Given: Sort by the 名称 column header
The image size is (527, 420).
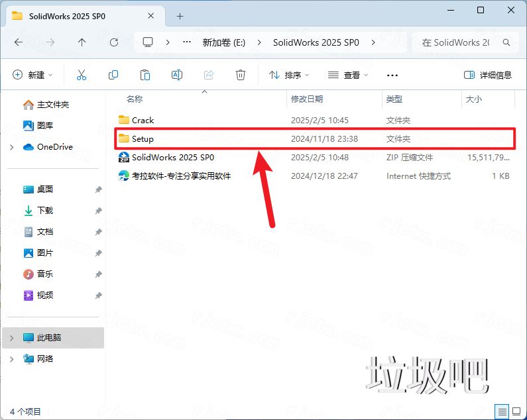Looking at the screenshot, I should click(135, 99).
